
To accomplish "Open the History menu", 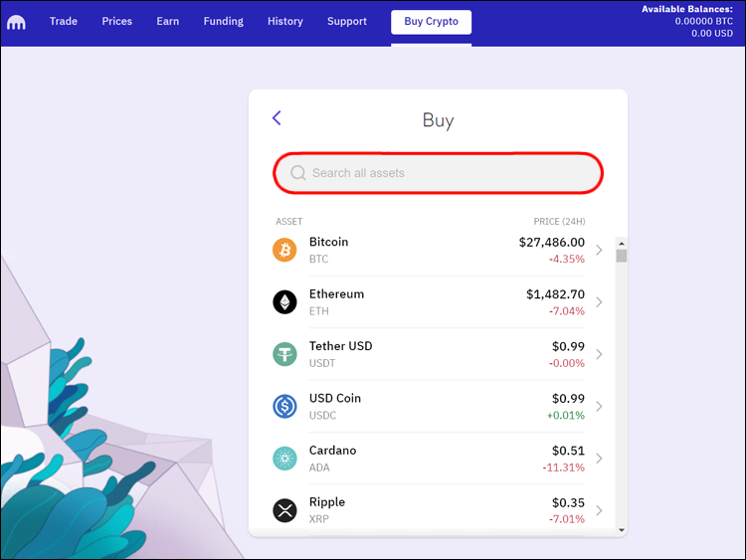I will [285, 22].
